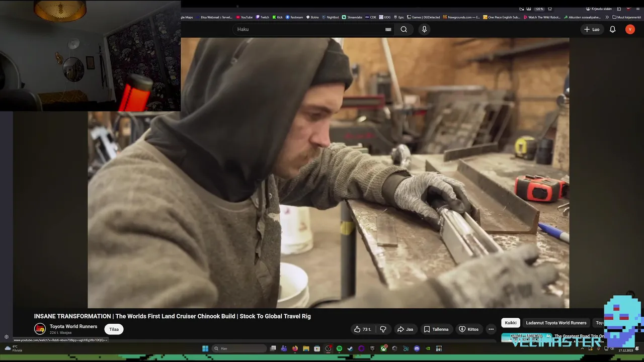Open OBS Studio from taskbar

(x=329, y=348)
